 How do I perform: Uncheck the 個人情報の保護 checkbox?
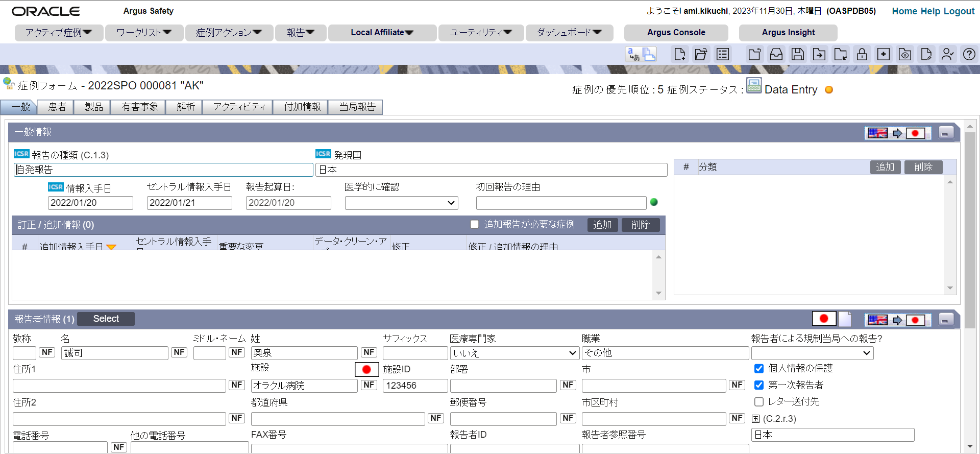[759, 369]
